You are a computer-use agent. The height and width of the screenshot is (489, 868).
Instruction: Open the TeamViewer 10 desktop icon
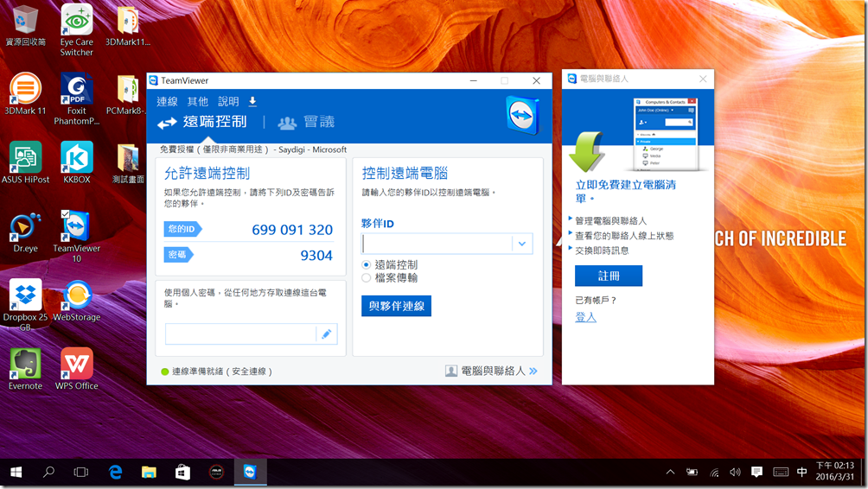click(x=76, y=237)
